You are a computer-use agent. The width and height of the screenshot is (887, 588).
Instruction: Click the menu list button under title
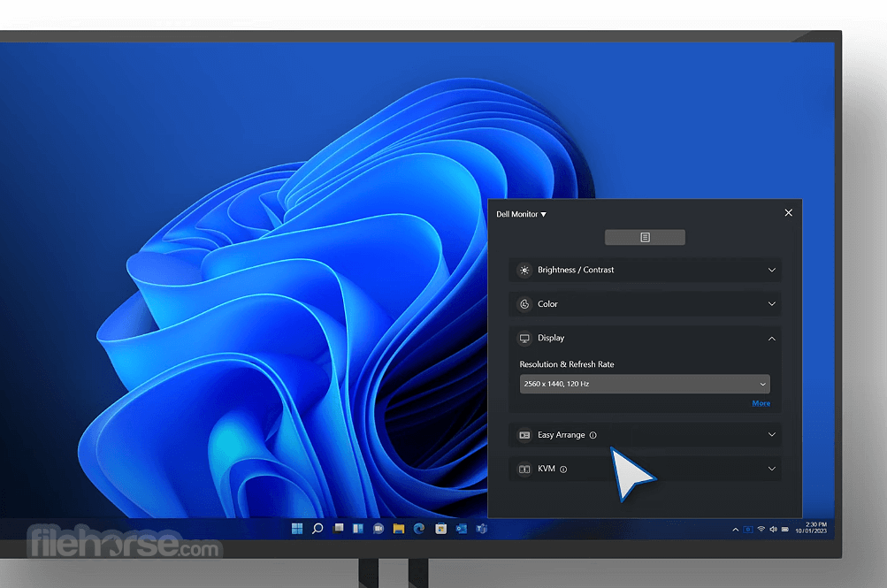coord(645,238)
